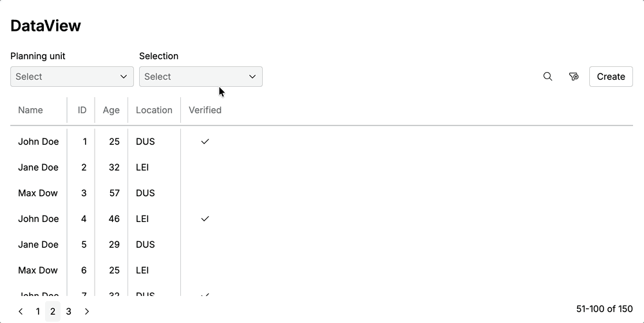Click verified checkmark for John Doe ID 1

click(x=205, y=142)
